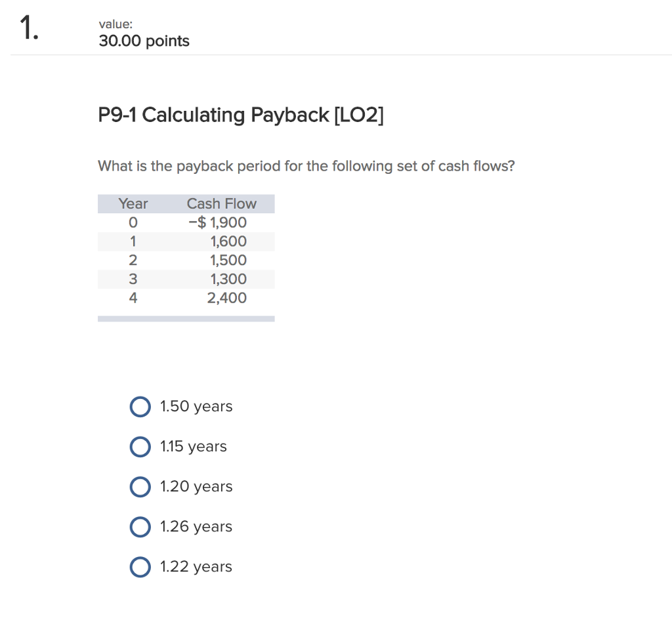This screenshot has width=672, height=620.
Task: Select the 1.50 years answer option
Action: tap(140, 407)
